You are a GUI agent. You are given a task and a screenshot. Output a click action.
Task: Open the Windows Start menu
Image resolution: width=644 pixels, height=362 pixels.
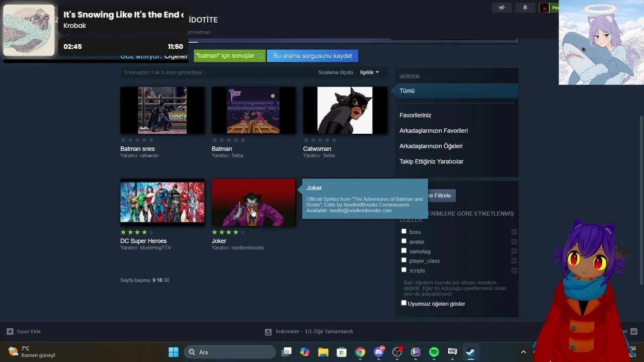point(174,352)
